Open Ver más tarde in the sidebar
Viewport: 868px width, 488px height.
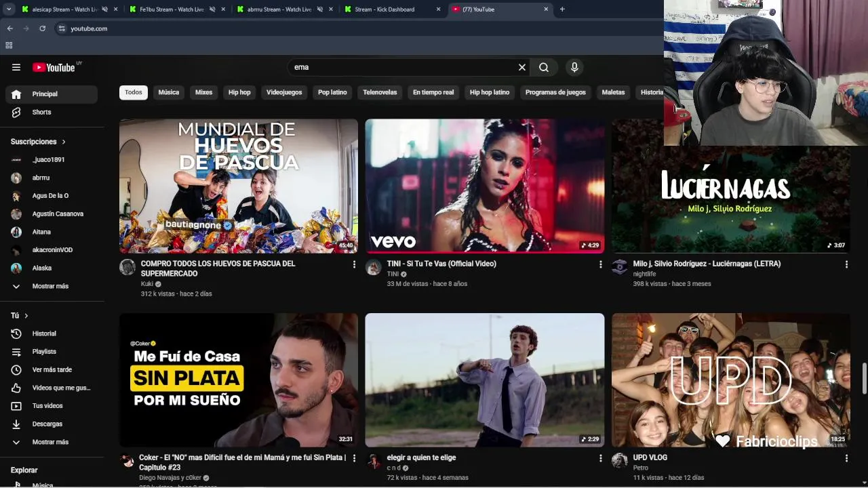[x=52, y=370]
